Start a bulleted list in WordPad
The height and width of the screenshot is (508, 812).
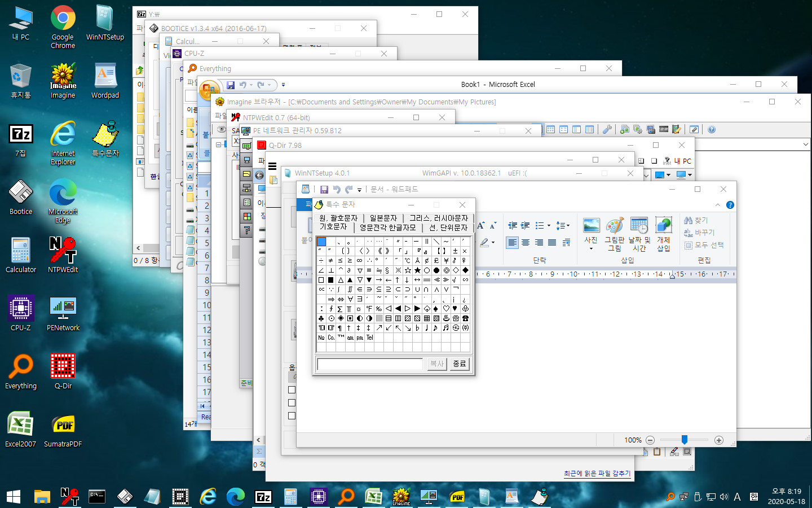539,226
